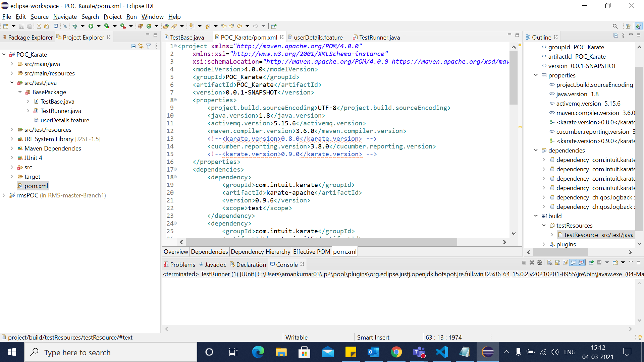Open Google Chrome from the taskbar
Viewport: 644px width, 362px height.
[396, 352]
